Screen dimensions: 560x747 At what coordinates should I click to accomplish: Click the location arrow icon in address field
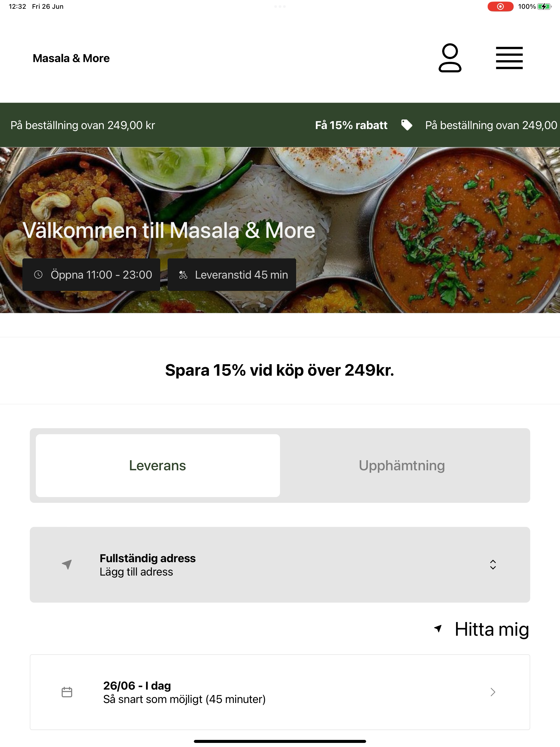(67, 564)
